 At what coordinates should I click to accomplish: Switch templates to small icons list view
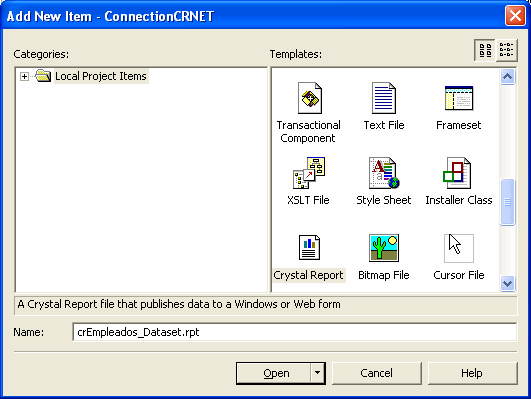click(x=507, y=50)
